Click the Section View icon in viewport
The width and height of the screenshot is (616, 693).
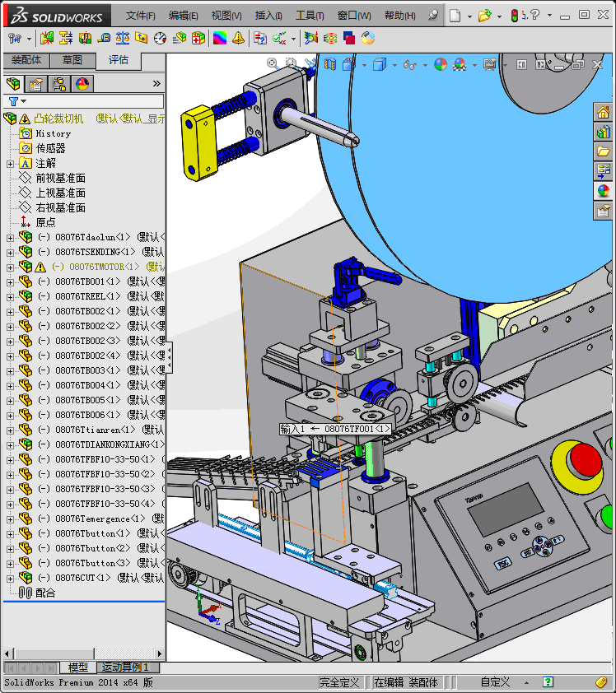point(330,64)
